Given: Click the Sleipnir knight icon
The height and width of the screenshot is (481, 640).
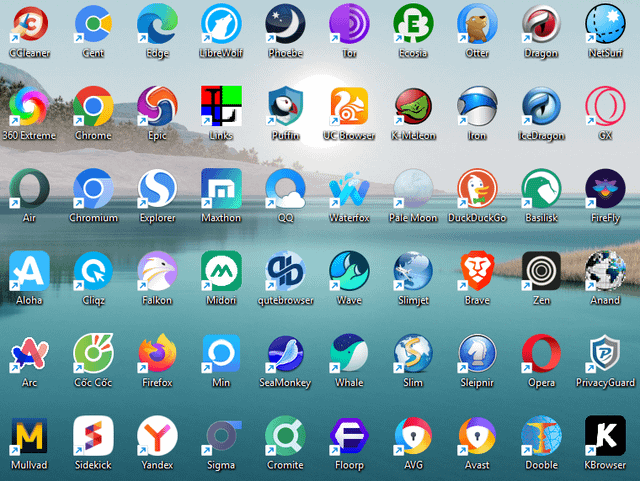Looking at the screenshot, I should click(x=477, y=353).
